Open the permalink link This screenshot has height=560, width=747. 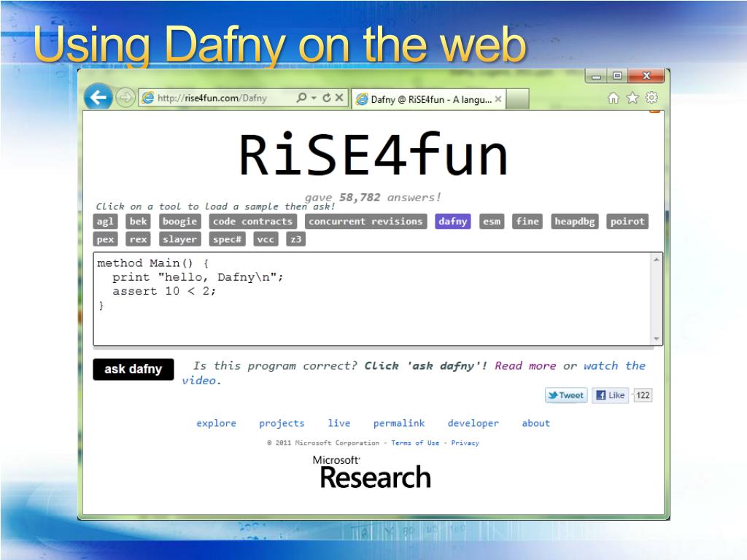pyautogui.click(x=399, y=423)
